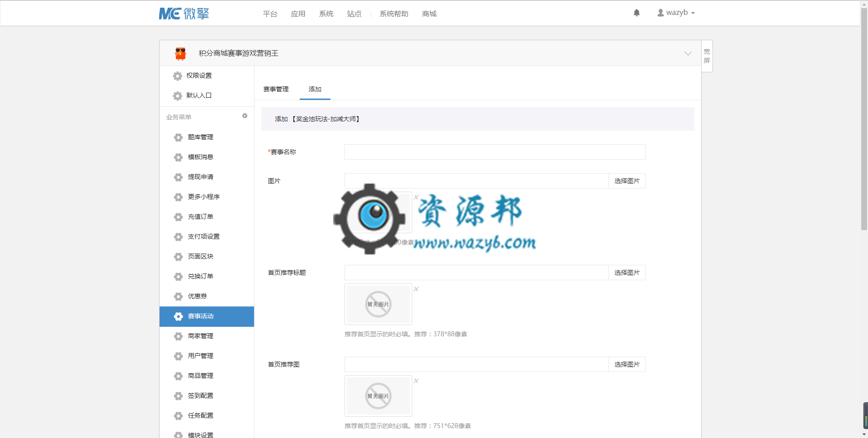The width and height of the screenshot is (868, 438).
Task: Open 模板消息 in sidebar
Action: click(x=201, y=157)
